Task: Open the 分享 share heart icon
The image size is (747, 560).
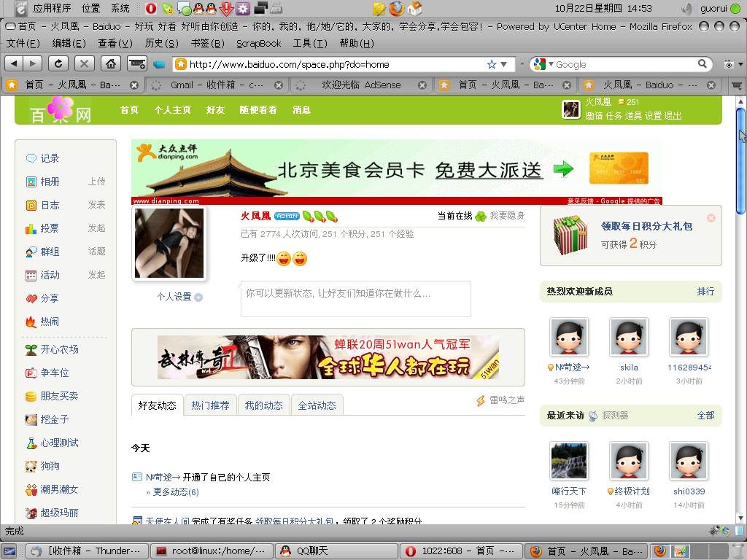Action: tap(31, 298)
